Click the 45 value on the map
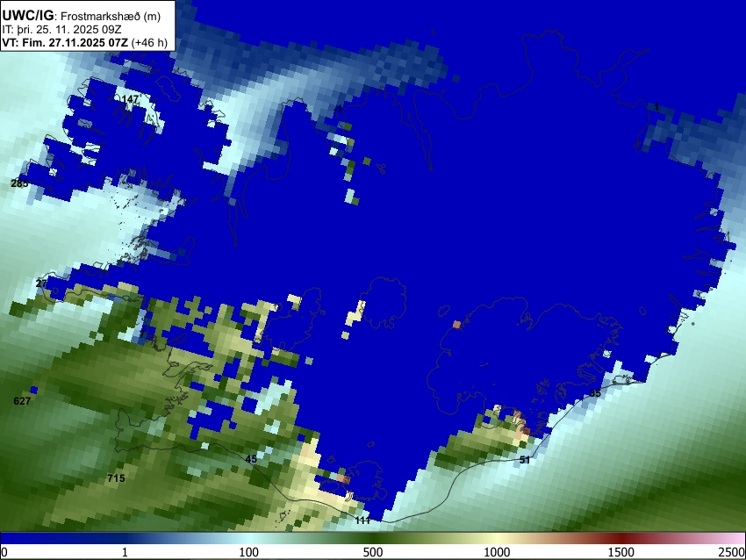746x560 pixels. pyautogui.click(x=251, y=459)
